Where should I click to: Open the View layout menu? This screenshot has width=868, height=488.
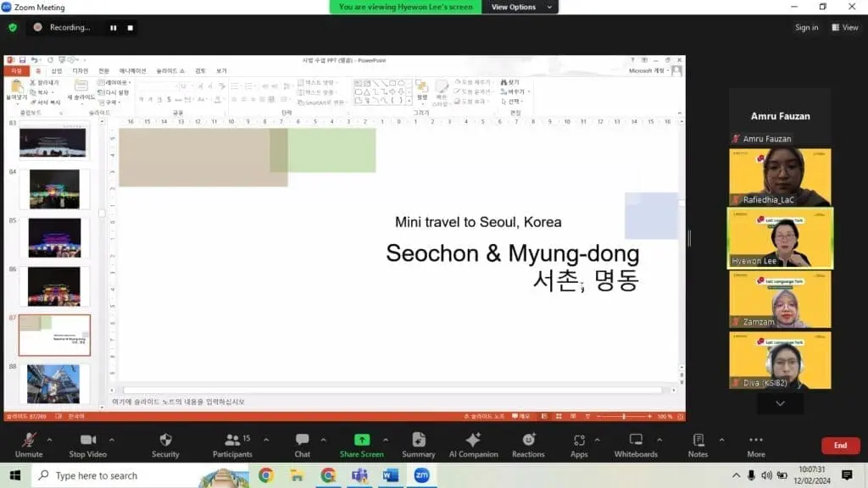(846, 27)
